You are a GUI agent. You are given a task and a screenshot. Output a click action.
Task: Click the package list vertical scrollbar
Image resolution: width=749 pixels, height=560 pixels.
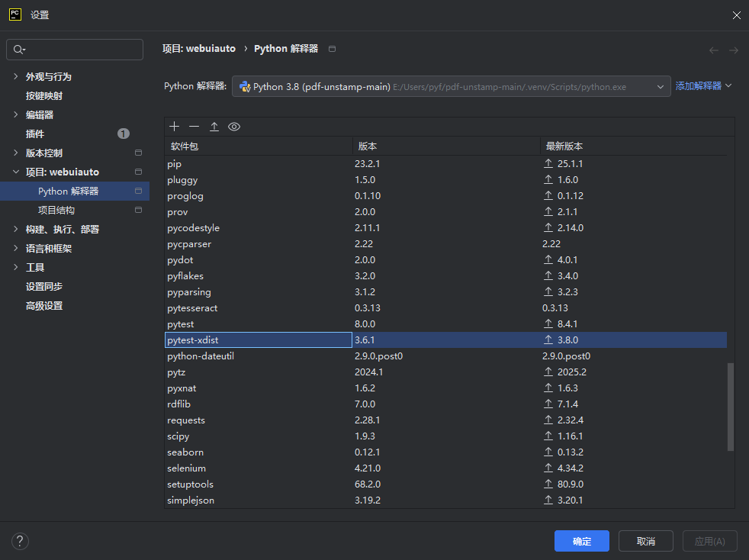(x=731, y=407)
